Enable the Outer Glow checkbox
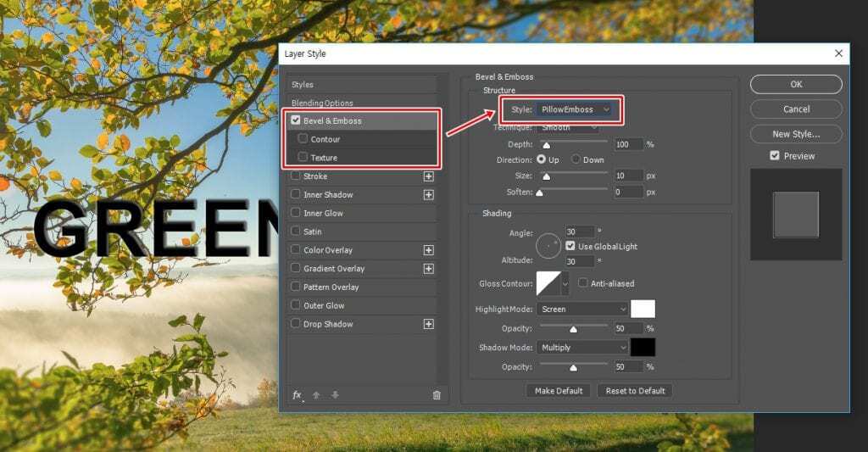868x452 pixels. point(296,305)
